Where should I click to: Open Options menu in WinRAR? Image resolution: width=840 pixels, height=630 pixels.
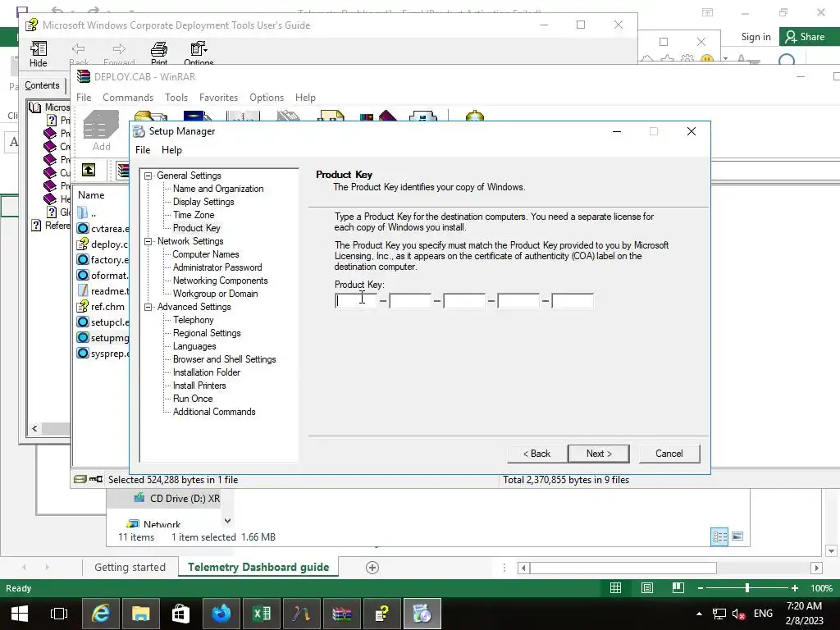point(267,98)
